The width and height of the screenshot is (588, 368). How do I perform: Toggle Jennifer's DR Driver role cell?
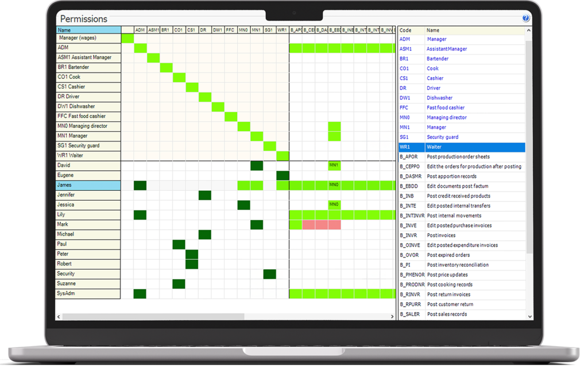[x=205, y=195]
